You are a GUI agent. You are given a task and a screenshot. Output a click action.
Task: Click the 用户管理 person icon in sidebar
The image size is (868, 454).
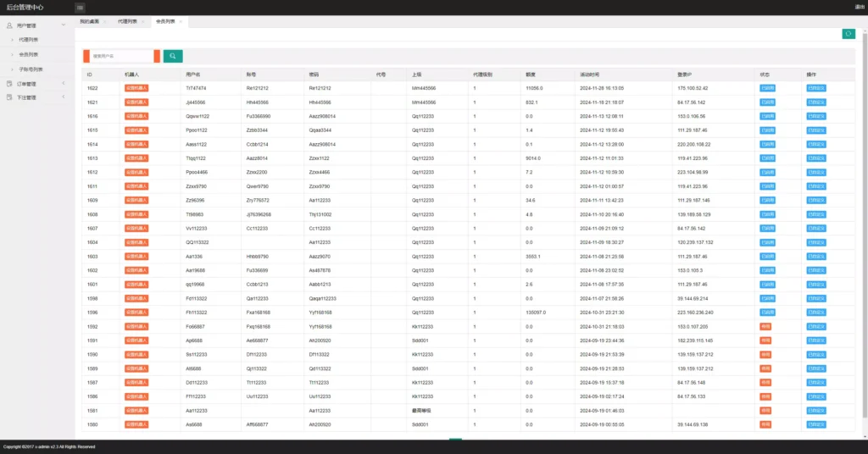pyautogui.click(x=9, y=26)
